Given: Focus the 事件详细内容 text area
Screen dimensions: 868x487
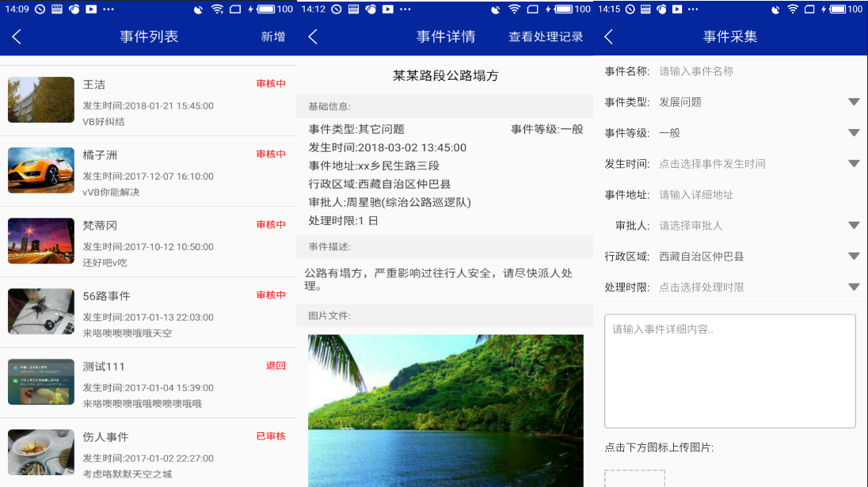Looking at the screenshot, I should click(730, 371).
